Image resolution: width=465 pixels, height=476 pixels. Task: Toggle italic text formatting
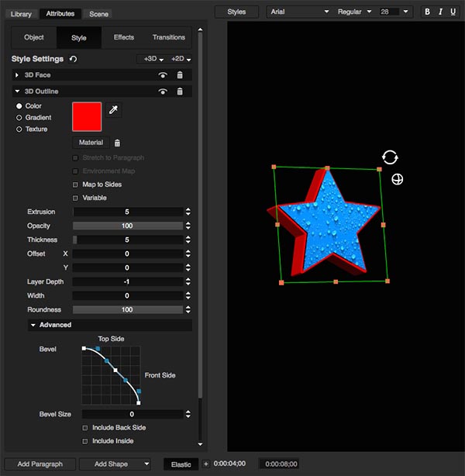pos(440,12)
